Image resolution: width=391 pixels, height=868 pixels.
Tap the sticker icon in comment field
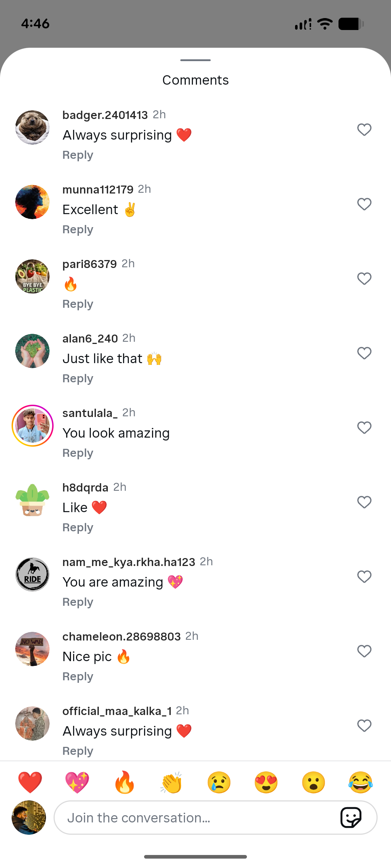[350, 817]
